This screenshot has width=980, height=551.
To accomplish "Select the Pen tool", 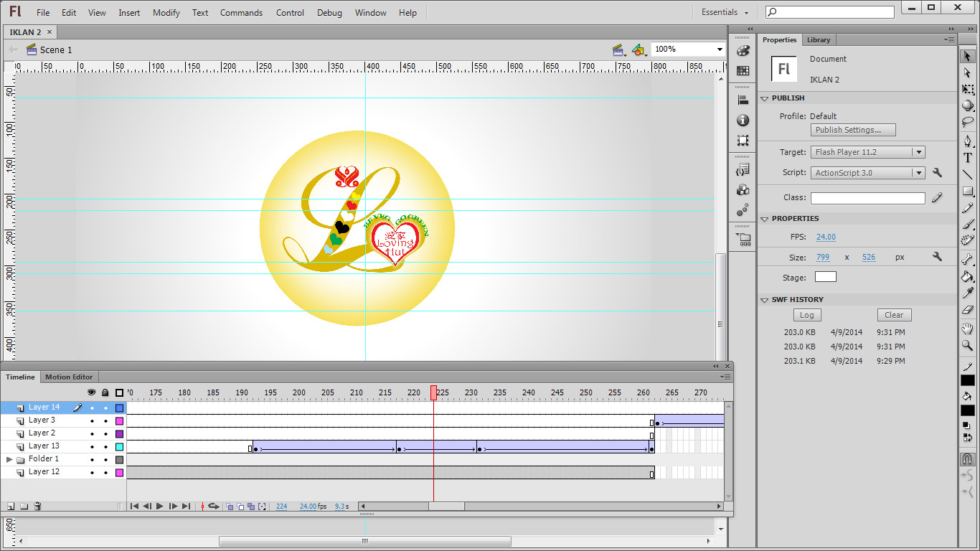I will pyautogui.click(x=967, y=141).
